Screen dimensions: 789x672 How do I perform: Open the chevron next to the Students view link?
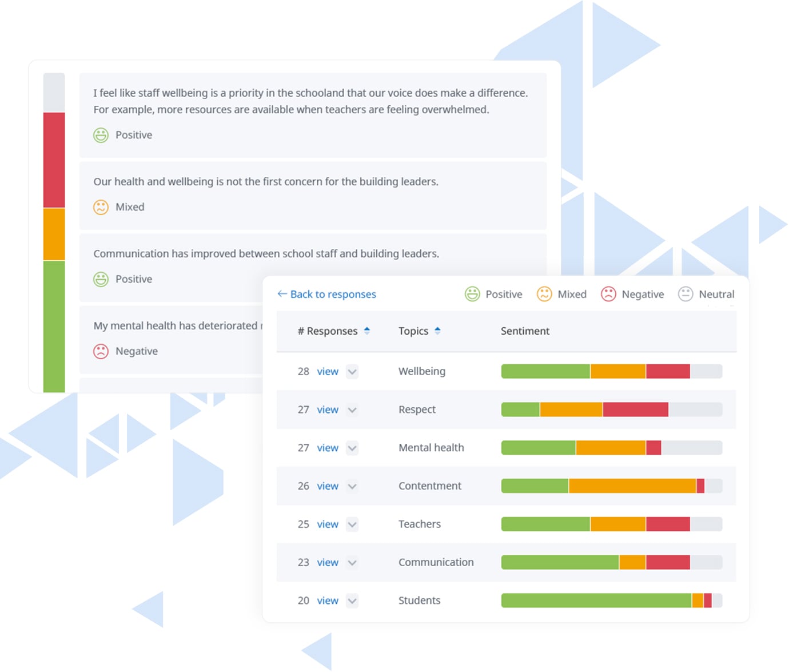point(352,601)
